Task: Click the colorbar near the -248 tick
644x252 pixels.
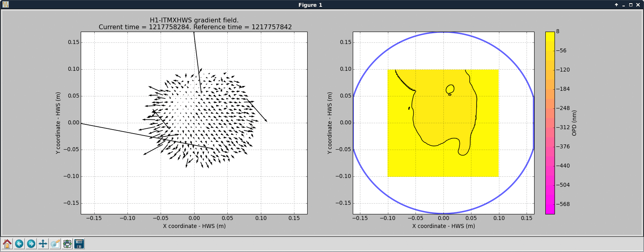Action: click(x=550, y=108)
